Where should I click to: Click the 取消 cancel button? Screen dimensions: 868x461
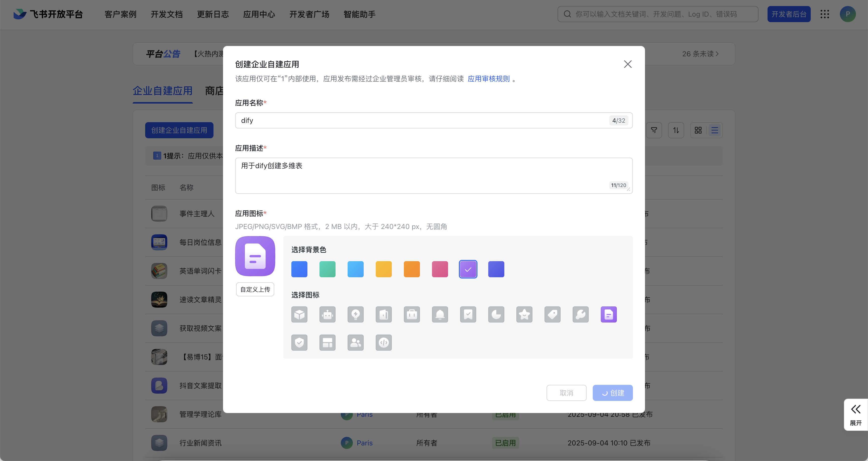(566, 393)
